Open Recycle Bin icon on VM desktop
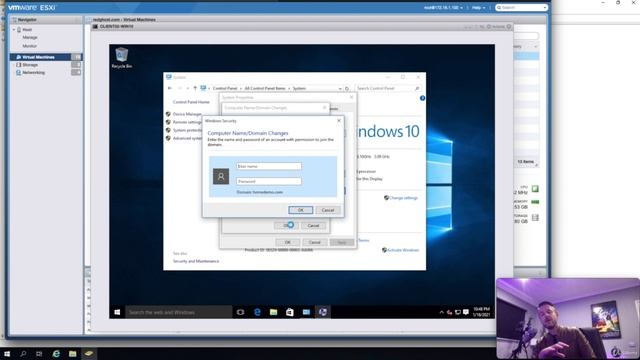640x360 pixels. tap(122, 58)
